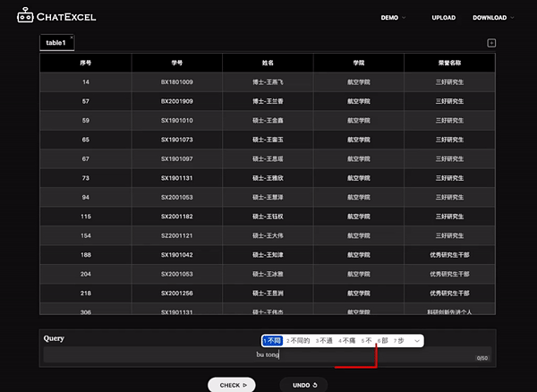
Task: Click 航空学院 in row 57
Action: pos(359,101)
